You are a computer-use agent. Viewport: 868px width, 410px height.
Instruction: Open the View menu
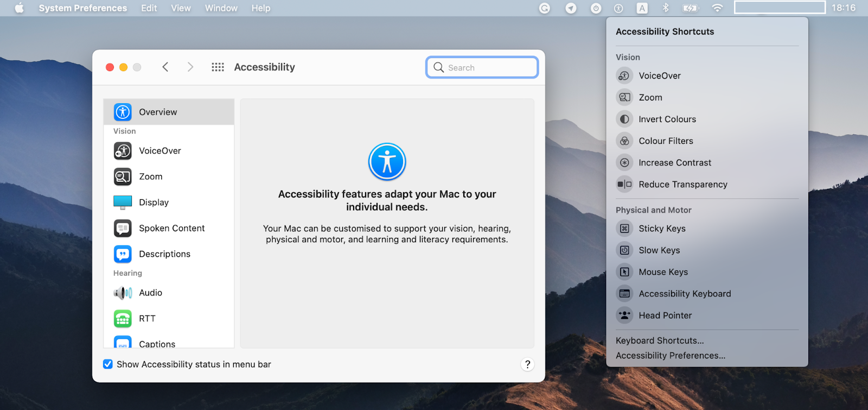coord(181,8)
